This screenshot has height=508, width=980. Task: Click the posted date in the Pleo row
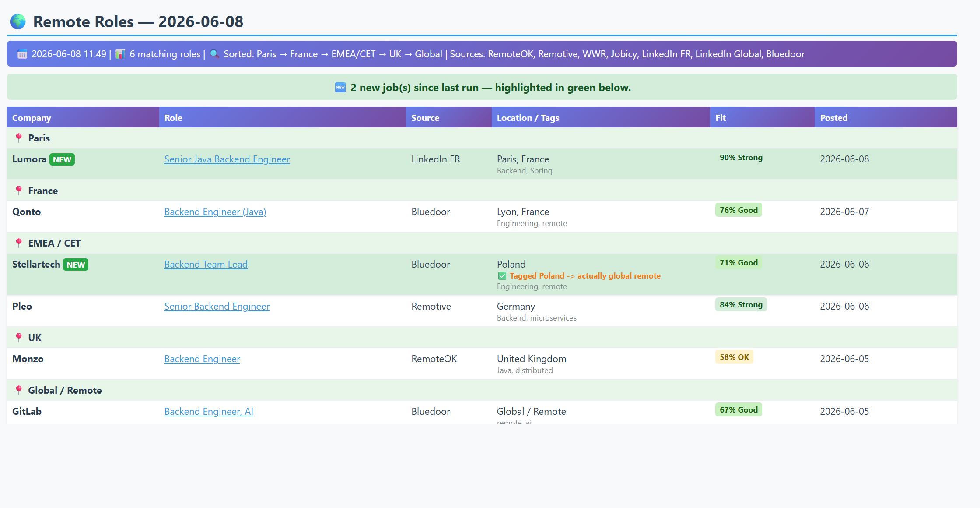coord(844,307)
